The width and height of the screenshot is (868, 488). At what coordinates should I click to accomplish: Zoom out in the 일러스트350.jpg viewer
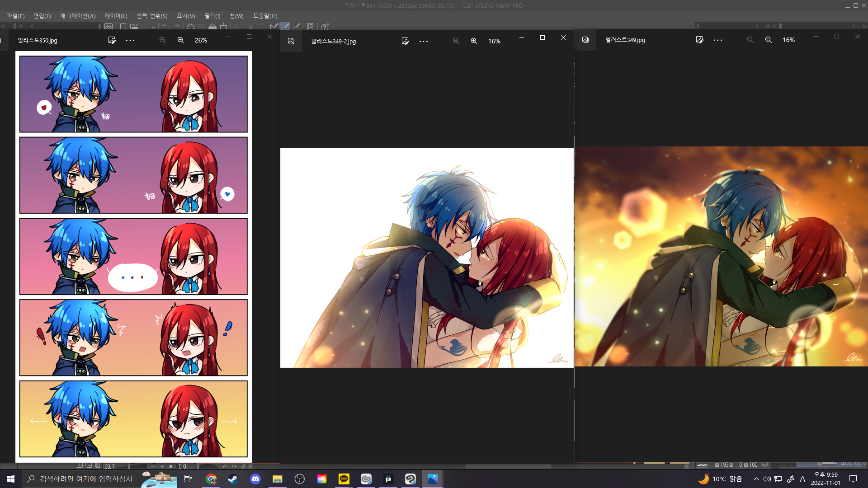tap(163, 40)
